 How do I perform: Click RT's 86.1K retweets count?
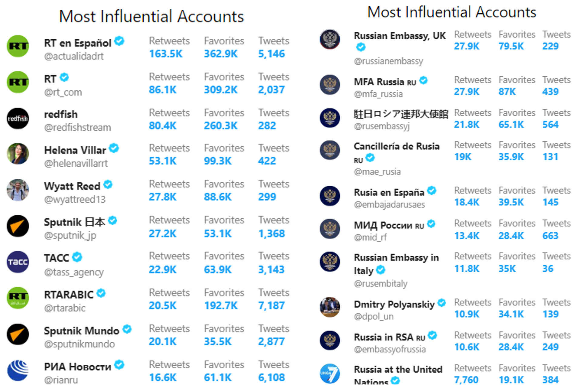[163, 90]
